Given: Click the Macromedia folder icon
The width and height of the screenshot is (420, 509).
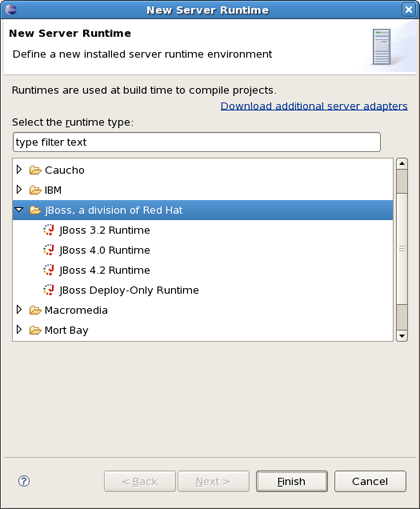Looking at the screenshot, I should point(35,310).
